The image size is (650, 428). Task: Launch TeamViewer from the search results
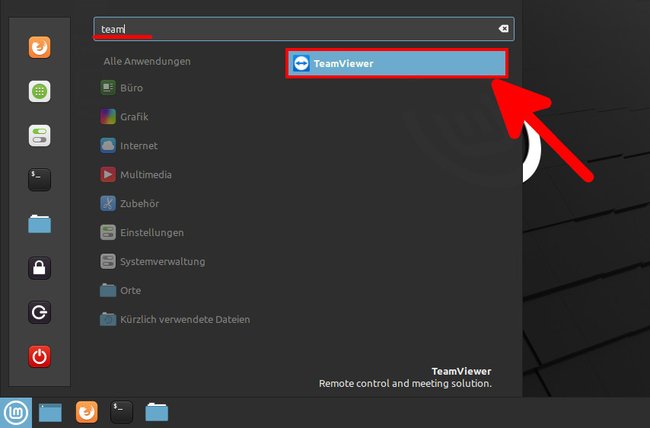coord(396,63)
